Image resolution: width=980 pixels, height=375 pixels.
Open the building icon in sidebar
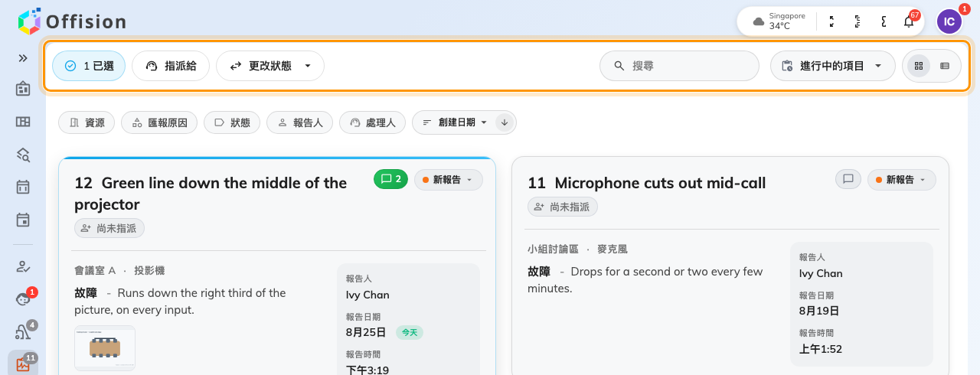pyautogui.click(x=23, y=89)
